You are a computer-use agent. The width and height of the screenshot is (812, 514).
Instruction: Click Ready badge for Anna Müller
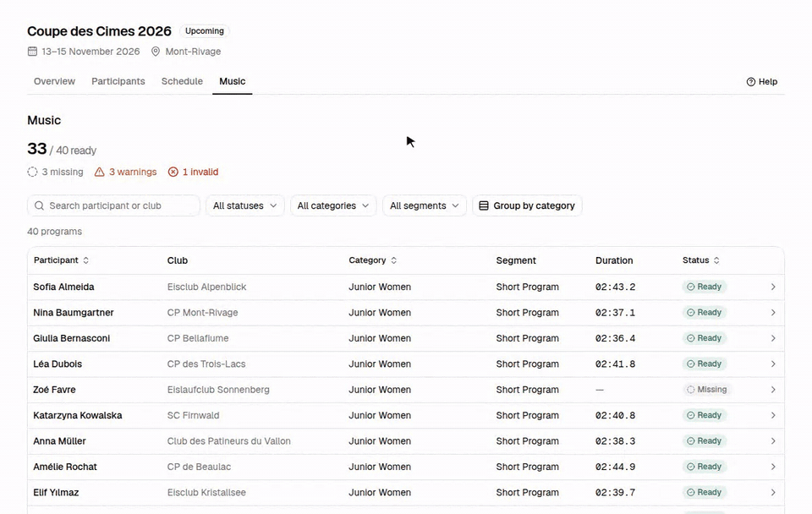(705, 441)
